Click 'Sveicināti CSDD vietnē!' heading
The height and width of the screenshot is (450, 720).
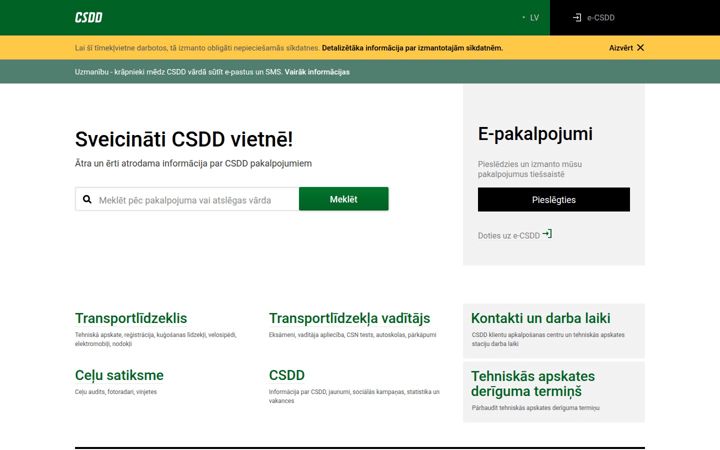click(x=184, y=139)
